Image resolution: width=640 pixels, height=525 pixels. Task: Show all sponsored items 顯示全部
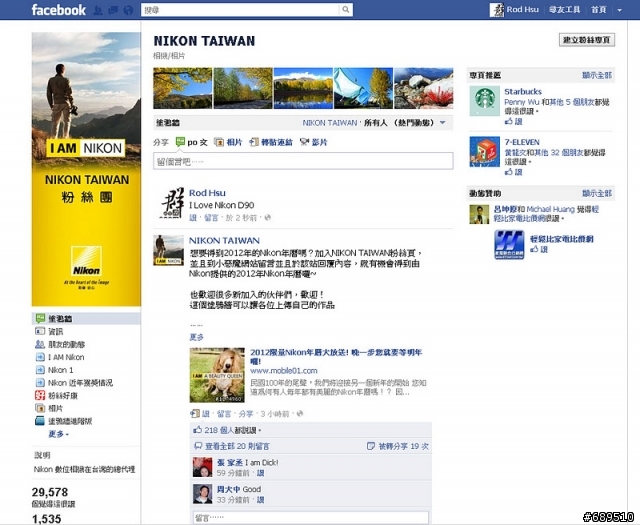597,193
